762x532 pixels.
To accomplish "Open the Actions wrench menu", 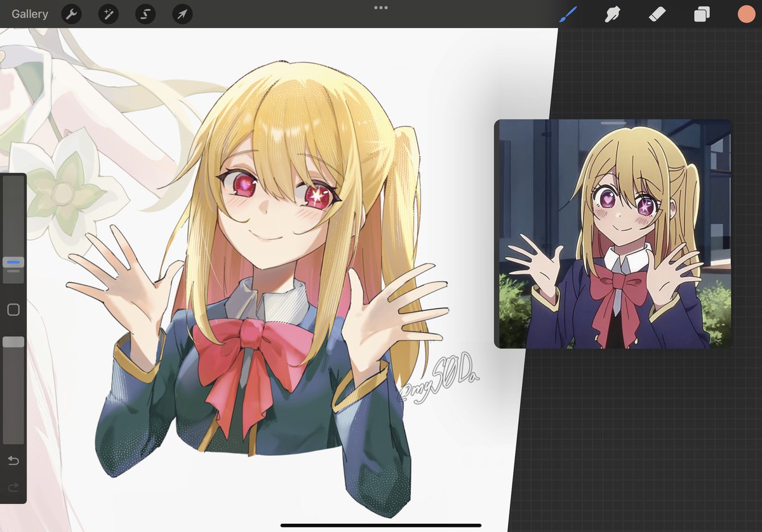I will point(71,14).
